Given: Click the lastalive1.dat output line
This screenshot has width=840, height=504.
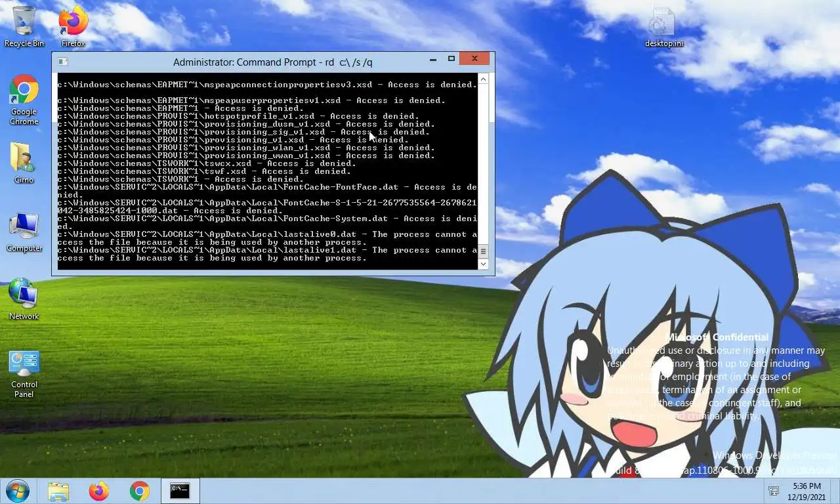Looking at the screenshot, I should click(267, 254).
